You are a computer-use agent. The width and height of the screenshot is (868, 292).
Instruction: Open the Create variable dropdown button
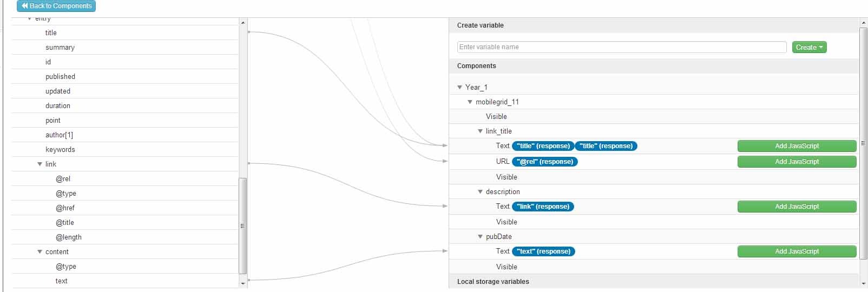(x=809, y=48)
